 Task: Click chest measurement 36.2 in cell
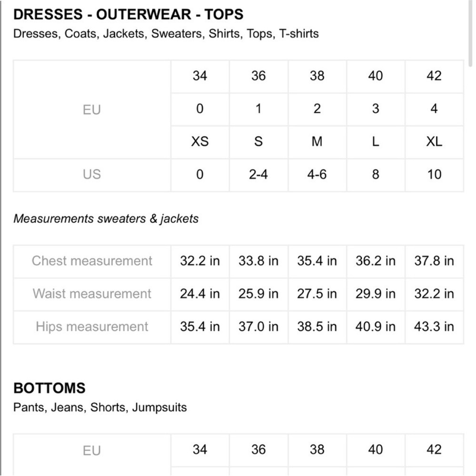[x=376, y=261]
